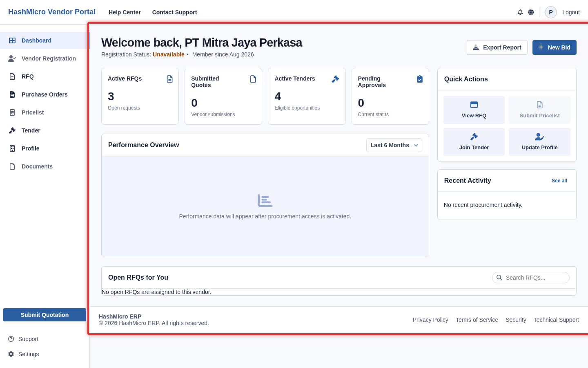Open the Security footer link
This screenshot has height=368, width=588.
[x=516, y=320]
